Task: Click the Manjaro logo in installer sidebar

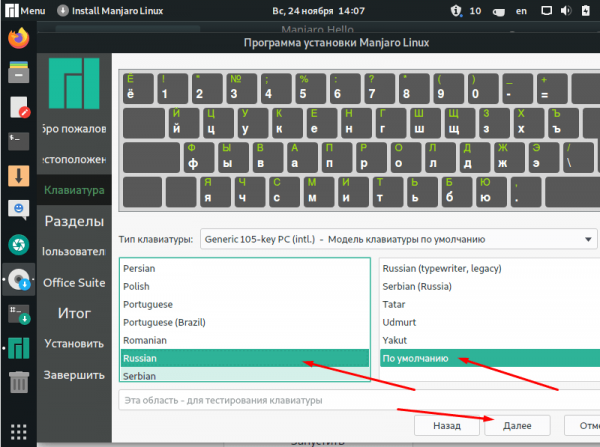Action: (x=74, y=83)
